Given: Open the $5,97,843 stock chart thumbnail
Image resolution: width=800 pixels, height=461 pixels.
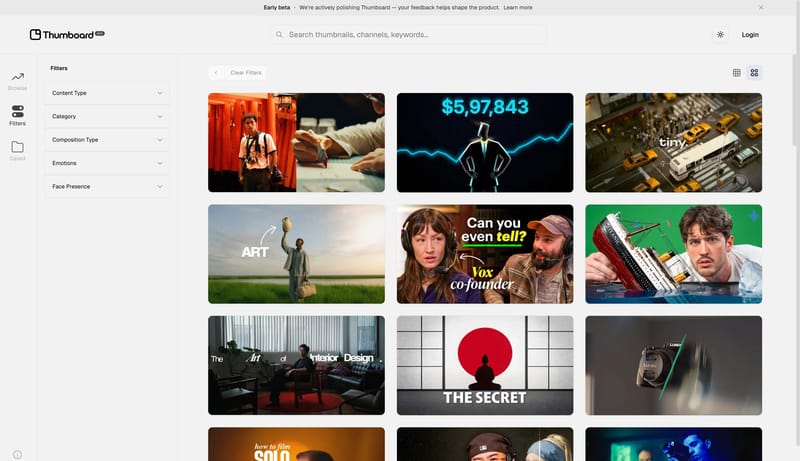Looking at the screenshot, I should coord(485,142).
